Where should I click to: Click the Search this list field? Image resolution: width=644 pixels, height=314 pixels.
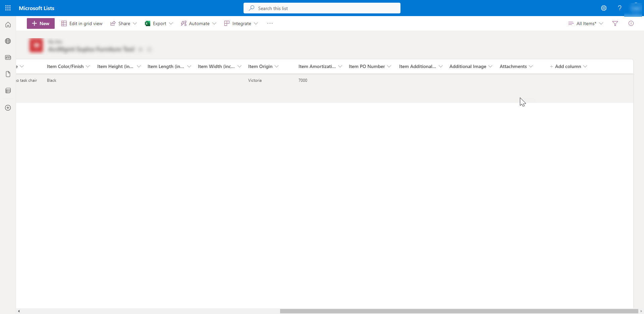321,8
